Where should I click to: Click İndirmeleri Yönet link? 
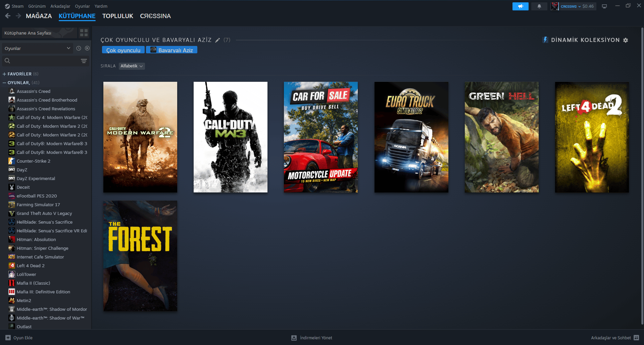pyautogui.click(x=316, y=338)
